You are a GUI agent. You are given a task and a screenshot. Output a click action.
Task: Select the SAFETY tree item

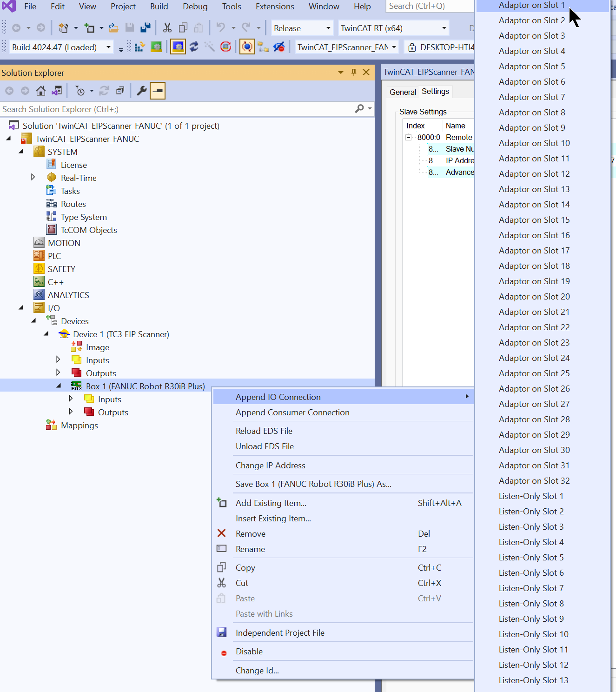[61, 269]
